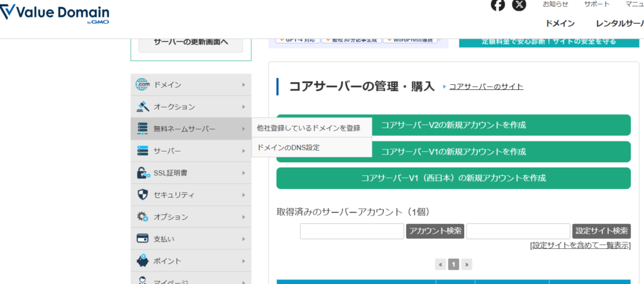Open the X (Twitter) icon link

[519, 5]
